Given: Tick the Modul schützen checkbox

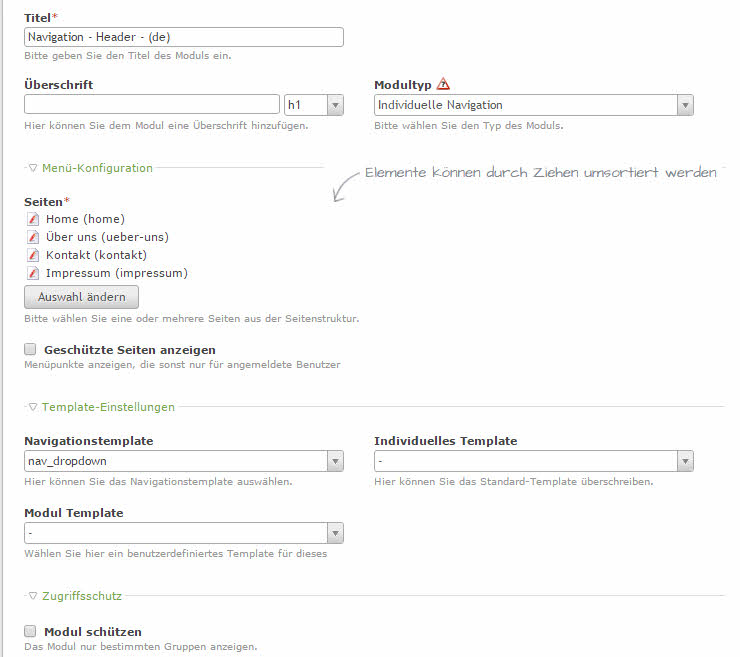Looking at the screenshot, I should pos(30,631).
